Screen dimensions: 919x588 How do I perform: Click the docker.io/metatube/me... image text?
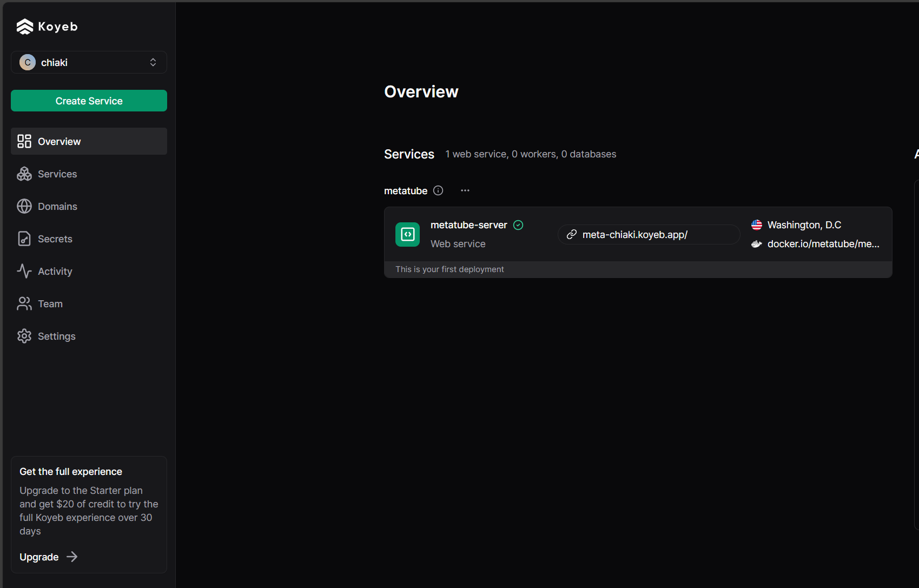tap(823, 244)
